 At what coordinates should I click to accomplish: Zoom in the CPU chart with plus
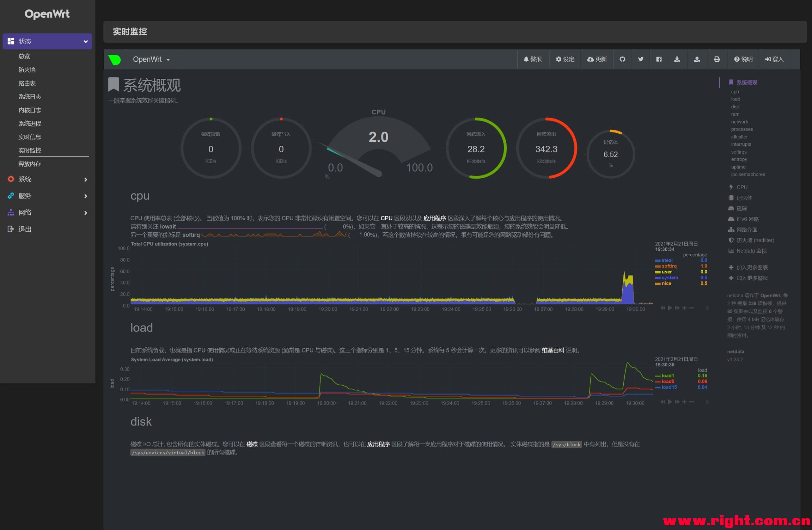click(x=684, y=308)
